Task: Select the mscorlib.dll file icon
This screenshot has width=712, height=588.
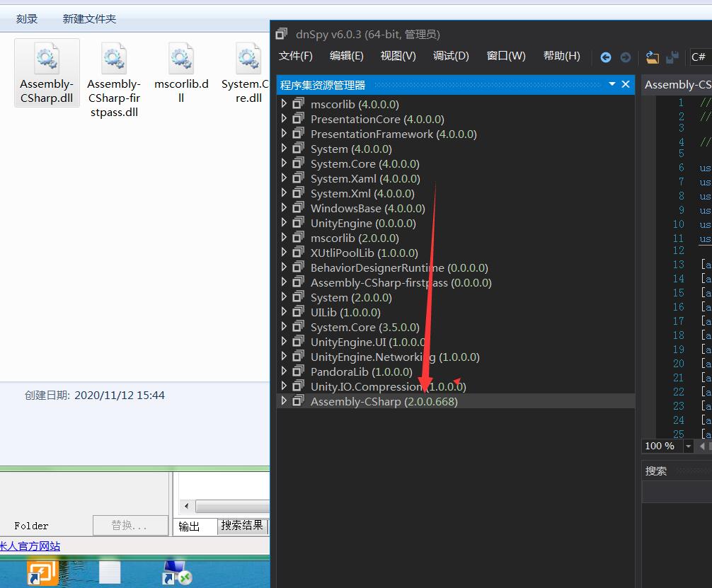Action: click(x=181, y=60)
